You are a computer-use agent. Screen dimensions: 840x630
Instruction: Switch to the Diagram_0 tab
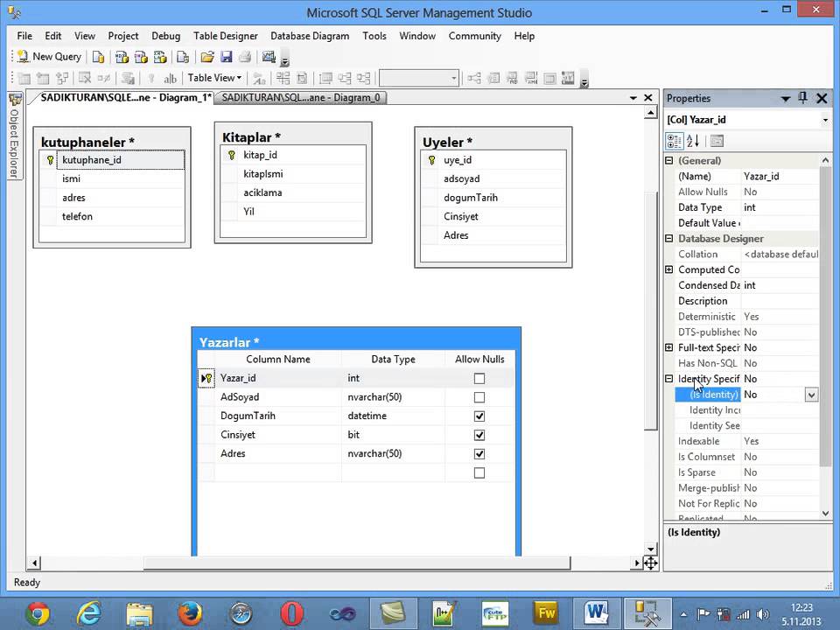(301, 97)
